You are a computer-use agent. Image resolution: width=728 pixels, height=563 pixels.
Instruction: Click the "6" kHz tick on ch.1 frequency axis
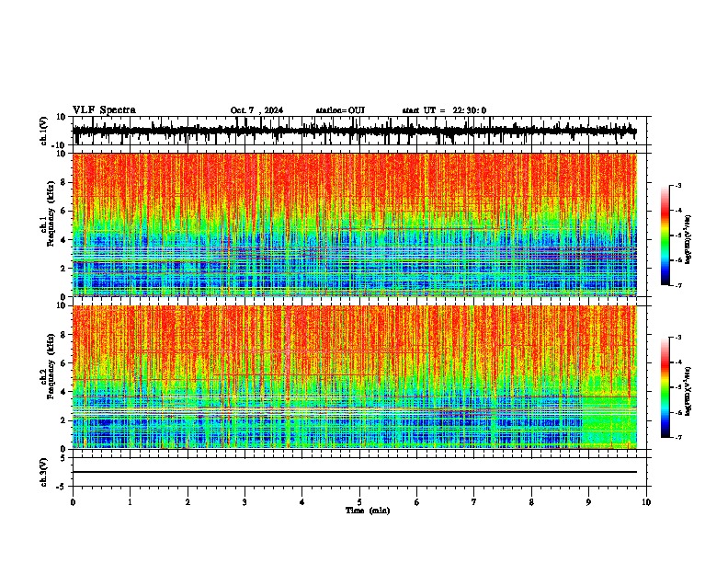click(63, 211)
